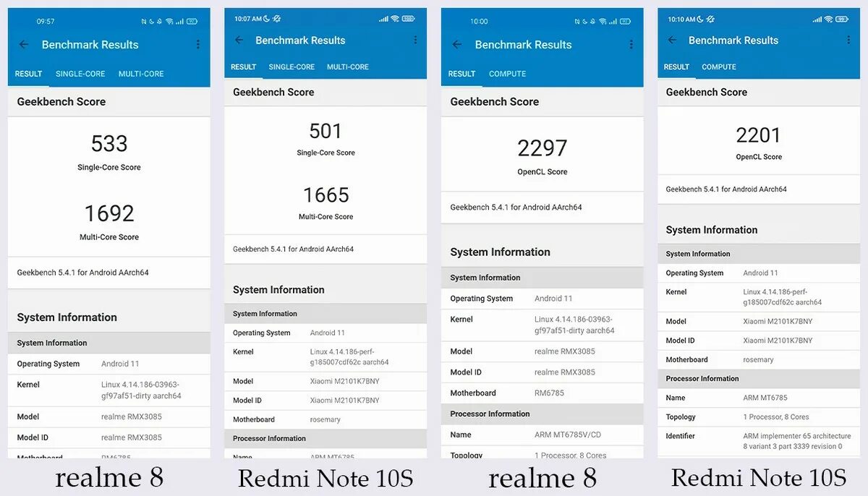Tap battery icon in the 10:10 AM status bar

point(842,19)
